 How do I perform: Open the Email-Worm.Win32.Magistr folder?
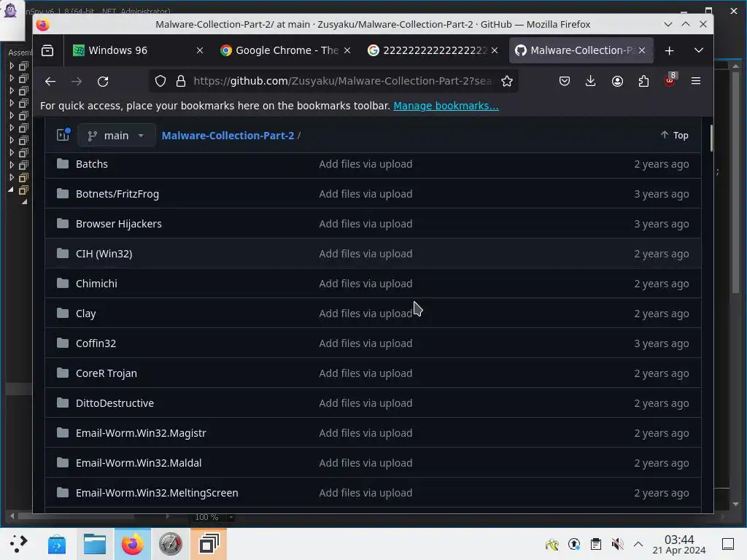[x=141, y=433]
